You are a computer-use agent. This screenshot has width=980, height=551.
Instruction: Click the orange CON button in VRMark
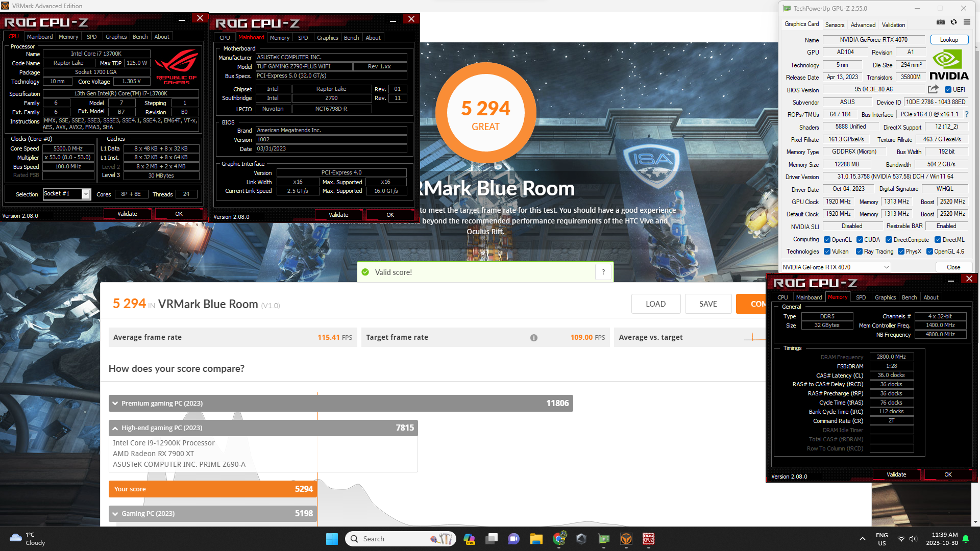(751, 304)
